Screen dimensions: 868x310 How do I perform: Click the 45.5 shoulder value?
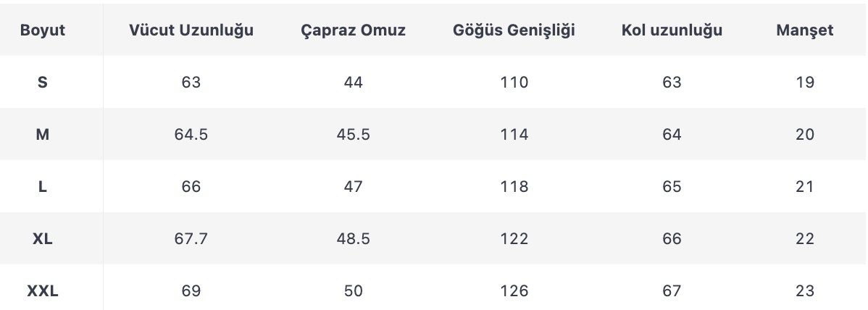tap(353, 135)
